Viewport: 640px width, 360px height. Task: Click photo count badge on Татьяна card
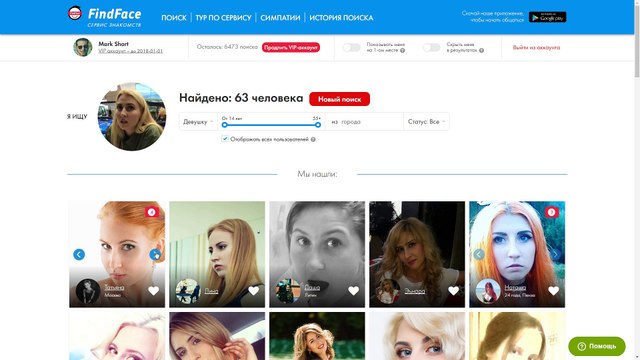tap(151, 212)
